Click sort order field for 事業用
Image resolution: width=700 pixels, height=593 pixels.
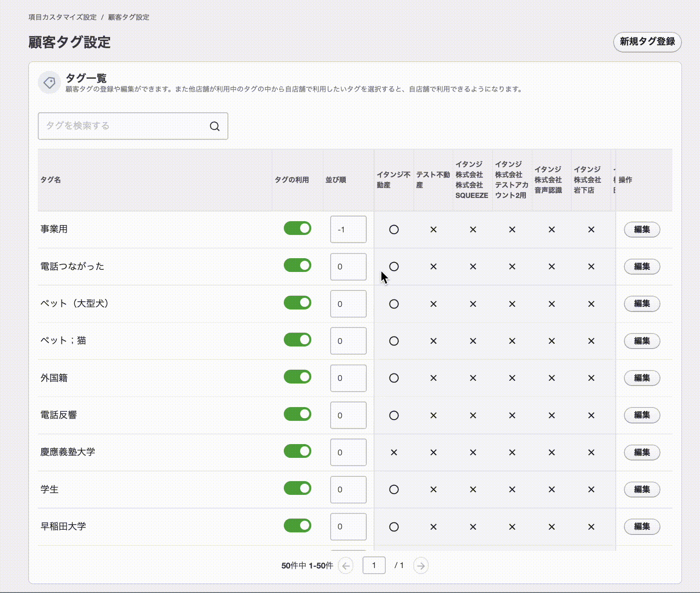click(x=348, y=229)
